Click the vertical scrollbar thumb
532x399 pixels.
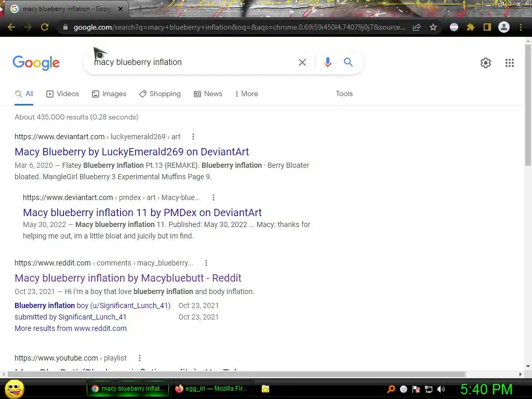(528, 105)
